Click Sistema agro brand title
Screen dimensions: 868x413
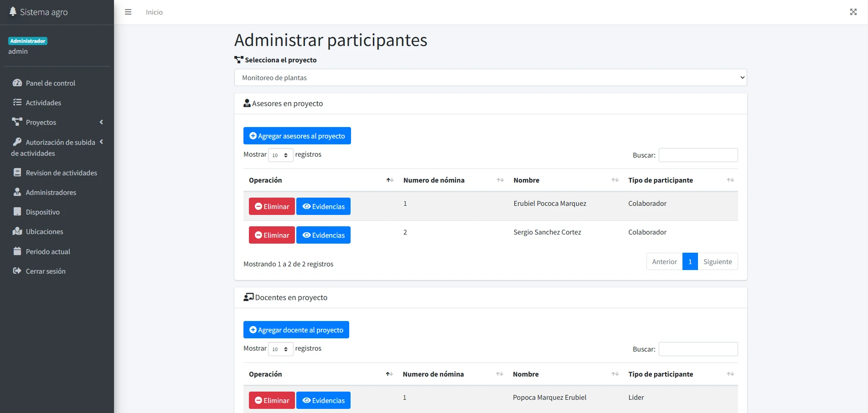(44, 12)
